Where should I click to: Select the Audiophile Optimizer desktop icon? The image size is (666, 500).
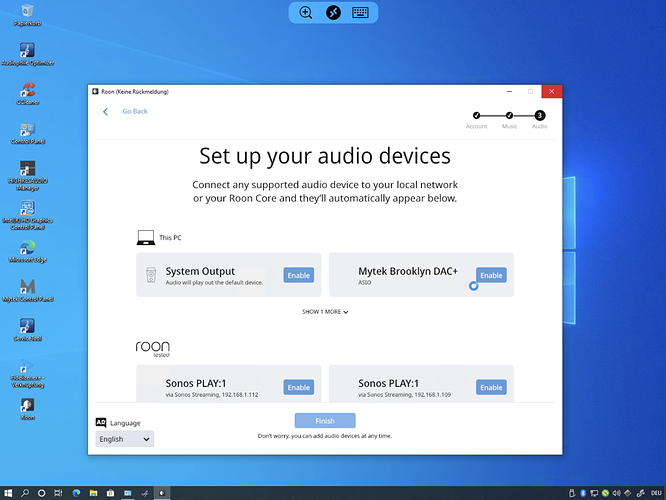pyautogui.click(x=27, y=54)
